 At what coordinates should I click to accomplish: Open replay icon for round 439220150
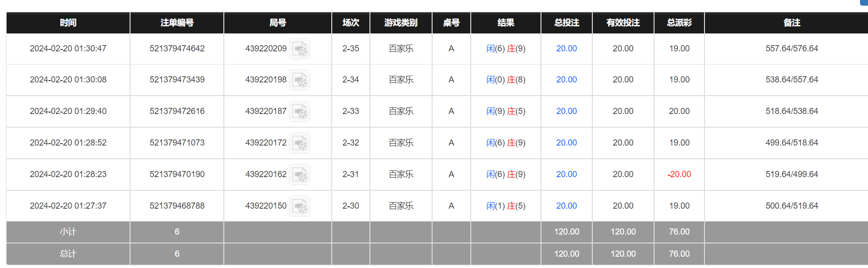(299, 206)
